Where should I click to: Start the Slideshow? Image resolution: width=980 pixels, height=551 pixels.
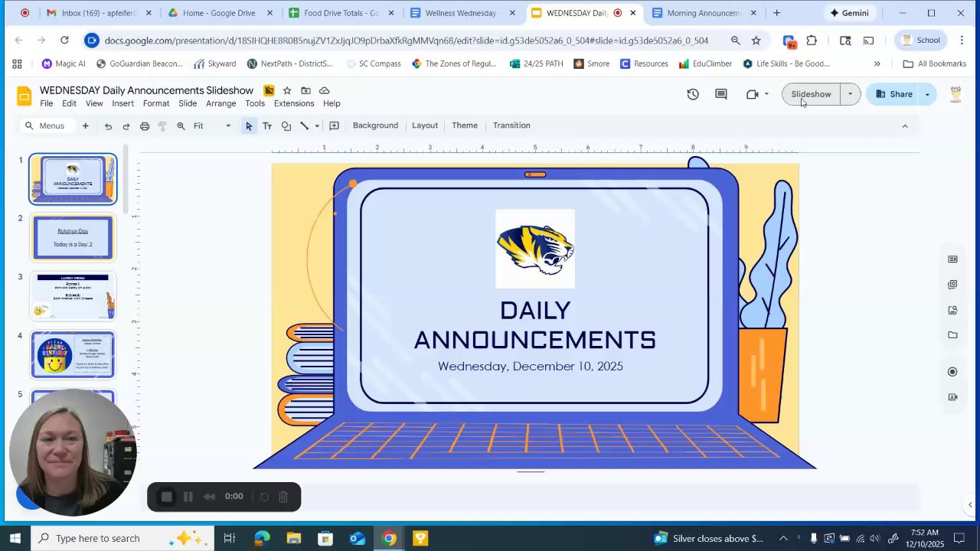click(811, 94)
